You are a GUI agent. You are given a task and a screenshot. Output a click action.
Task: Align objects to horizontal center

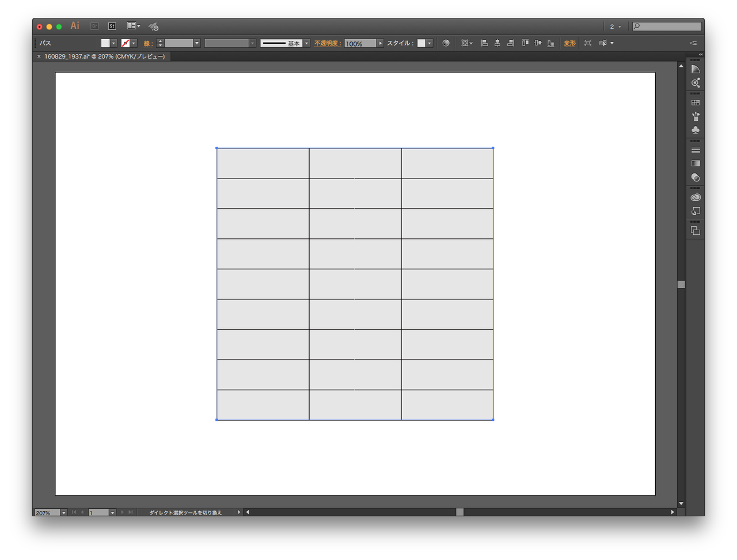[x=497, y=43]
